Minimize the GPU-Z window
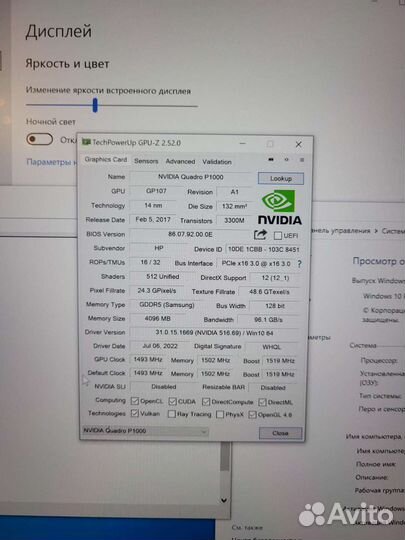 click(x=243, y=144)
